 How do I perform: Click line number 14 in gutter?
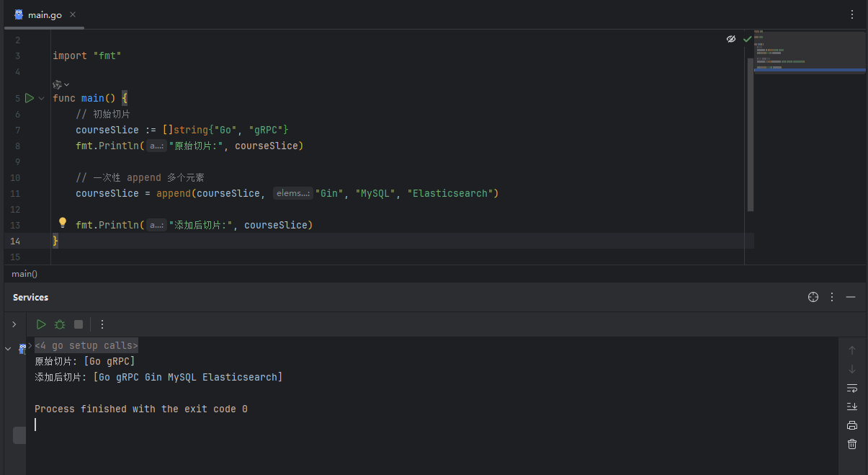pyautogui.click(x=15, y=241)
